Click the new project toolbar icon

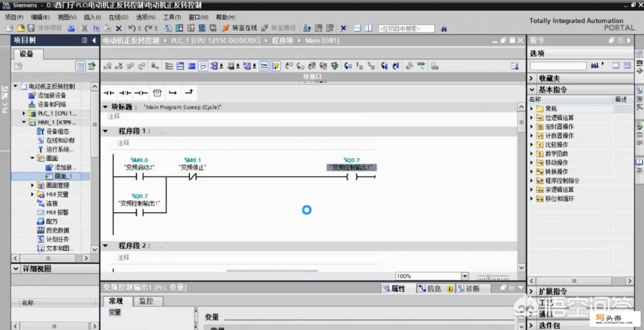[x=10, y=28]
